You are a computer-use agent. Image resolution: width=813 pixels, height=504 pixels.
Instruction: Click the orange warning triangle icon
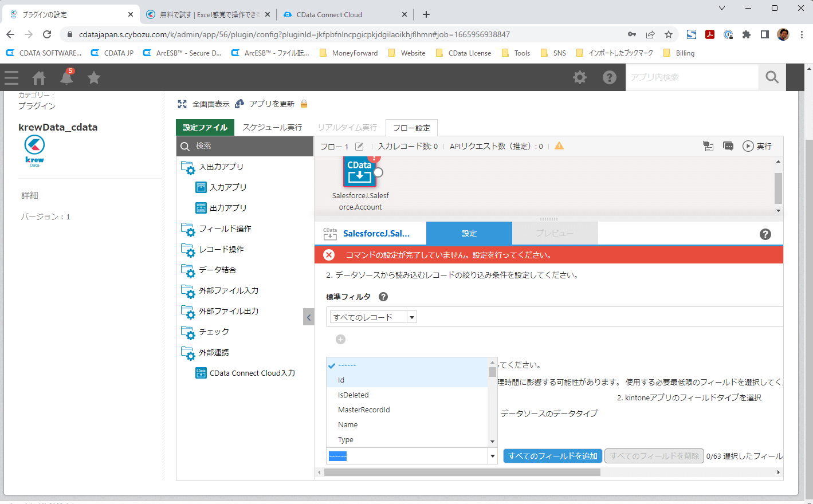click(x=559, y=146)
